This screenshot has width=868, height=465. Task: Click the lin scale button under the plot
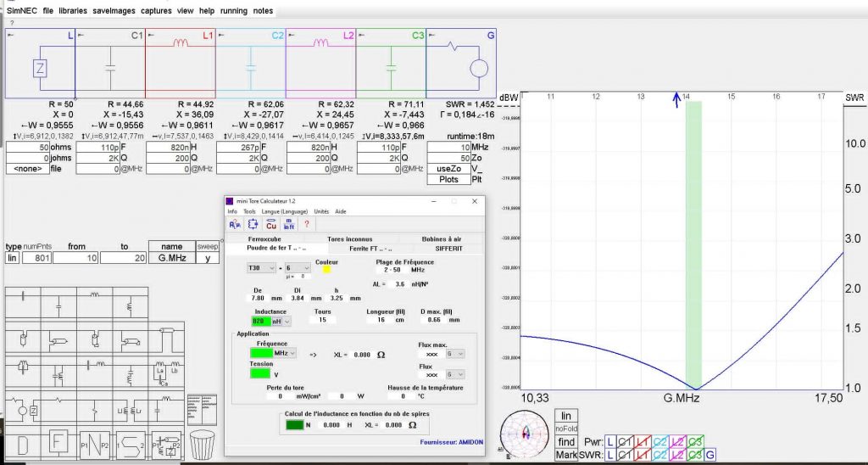(x=565, y=417)
